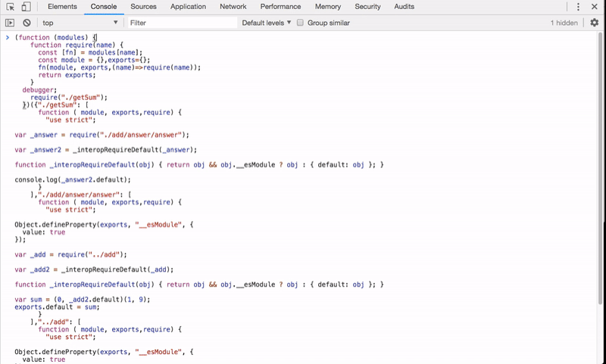Go to the Memory tab
The width and height of the screenshot is (606, 364).
tap(328, 7)
